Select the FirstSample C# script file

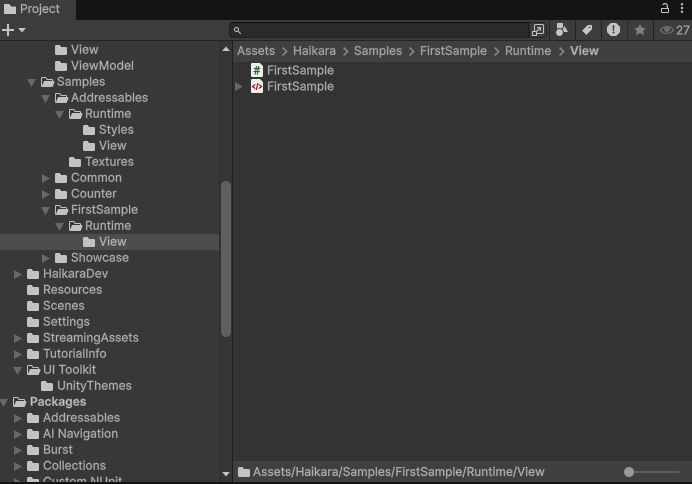click(x=300, y=70)
